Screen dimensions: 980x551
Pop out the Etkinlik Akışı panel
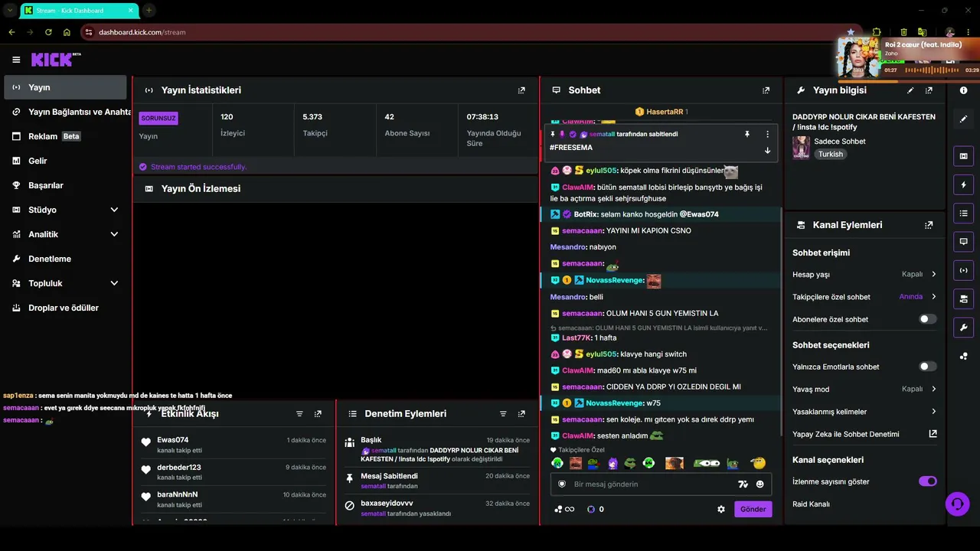click(x=318, y=414)
